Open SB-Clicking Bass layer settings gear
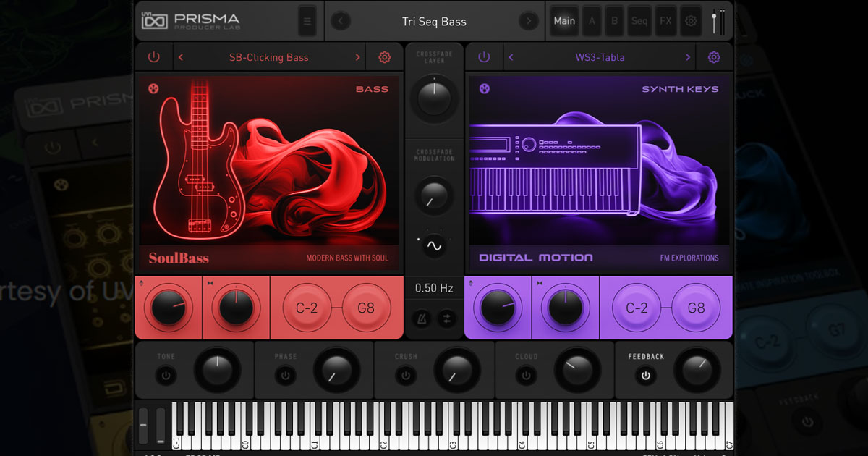The height and width of the screenshot is (456, 868). coord(384,57)
